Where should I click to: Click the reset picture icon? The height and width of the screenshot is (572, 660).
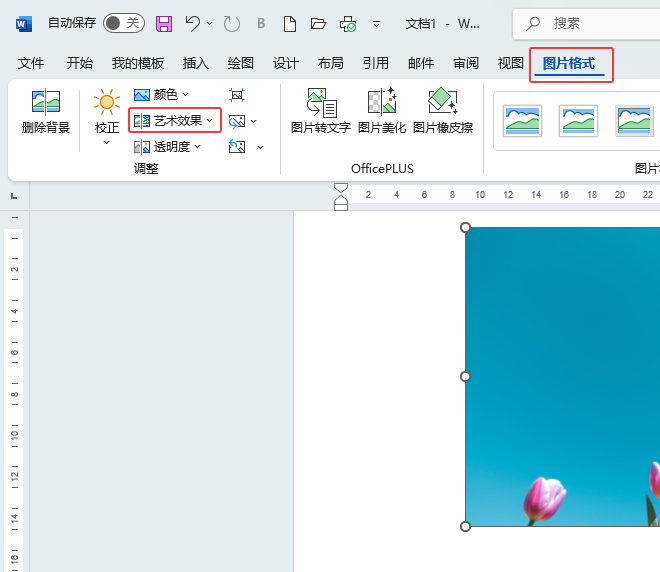click(x=237, y=147)
